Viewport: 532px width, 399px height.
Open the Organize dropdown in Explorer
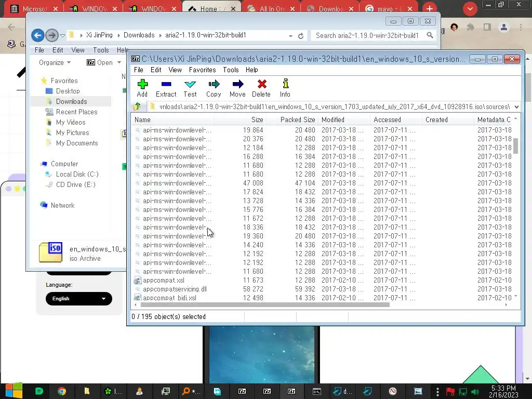pyautogui.click(x=55, y=62)
